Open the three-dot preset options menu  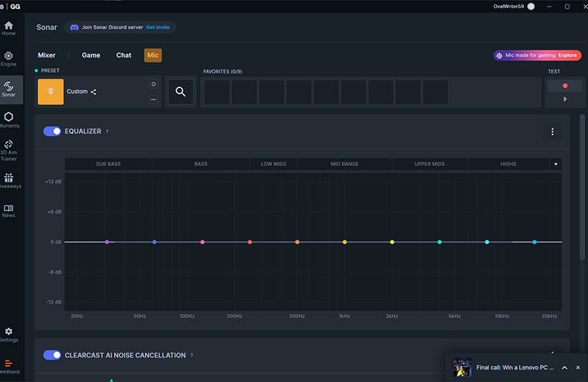154,99
